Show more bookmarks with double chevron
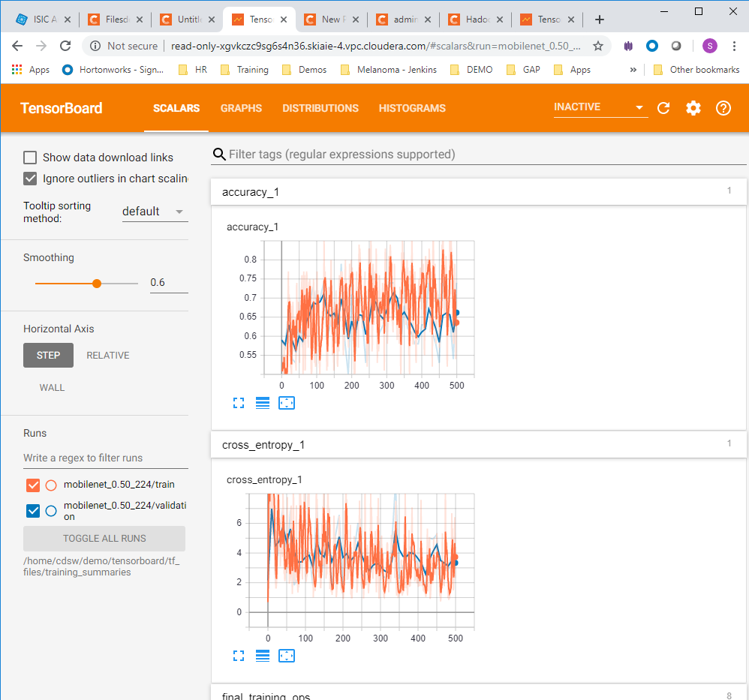This screenshot has height=700, width=749. coord(633,70)
